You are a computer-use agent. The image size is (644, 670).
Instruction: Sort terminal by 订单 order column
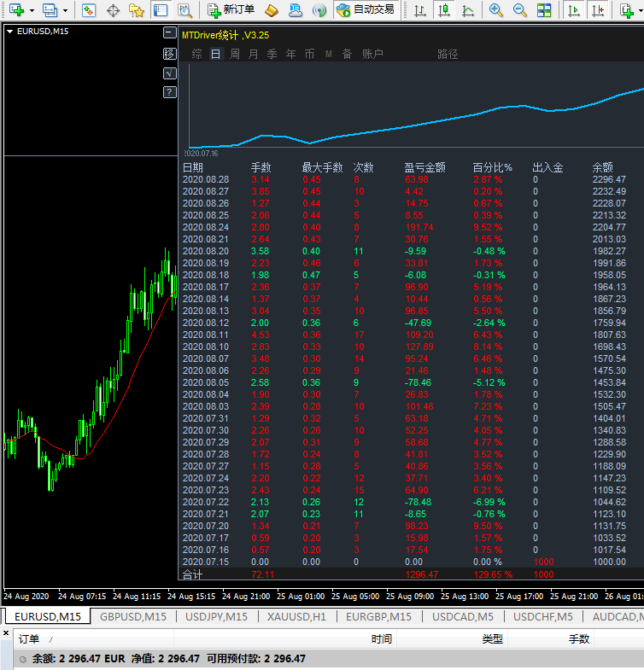pyautogui.click(x=94, y=639)
